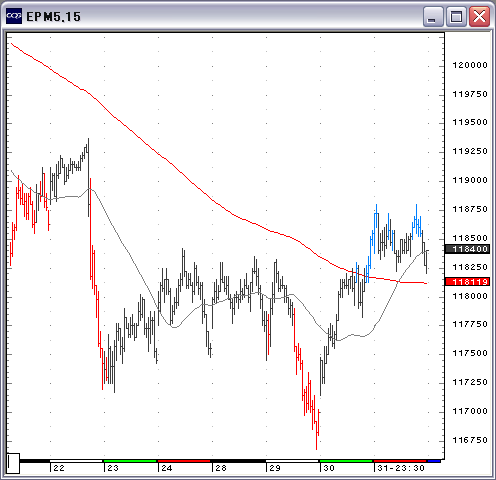Viewport: 496px width, 480px height.
Task: Maximize the EPM5,15 chart window
Action: (x=456, y=17)
